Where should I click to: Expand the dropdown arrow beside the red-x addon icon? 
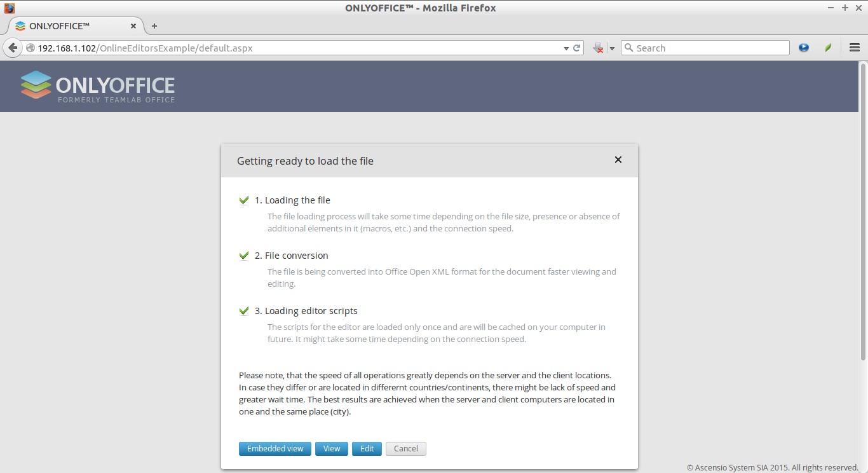(x=612, y=48)
